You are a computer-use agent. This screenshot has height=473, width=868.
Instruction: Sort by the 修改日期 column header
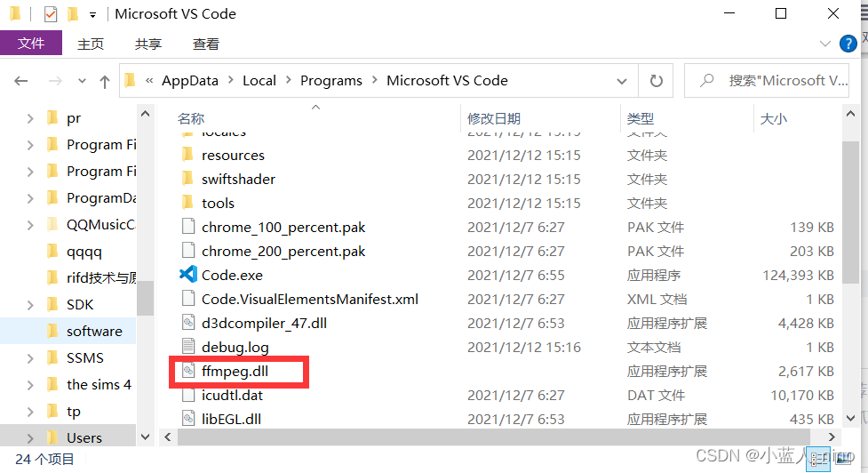click(x=494, y=118)
